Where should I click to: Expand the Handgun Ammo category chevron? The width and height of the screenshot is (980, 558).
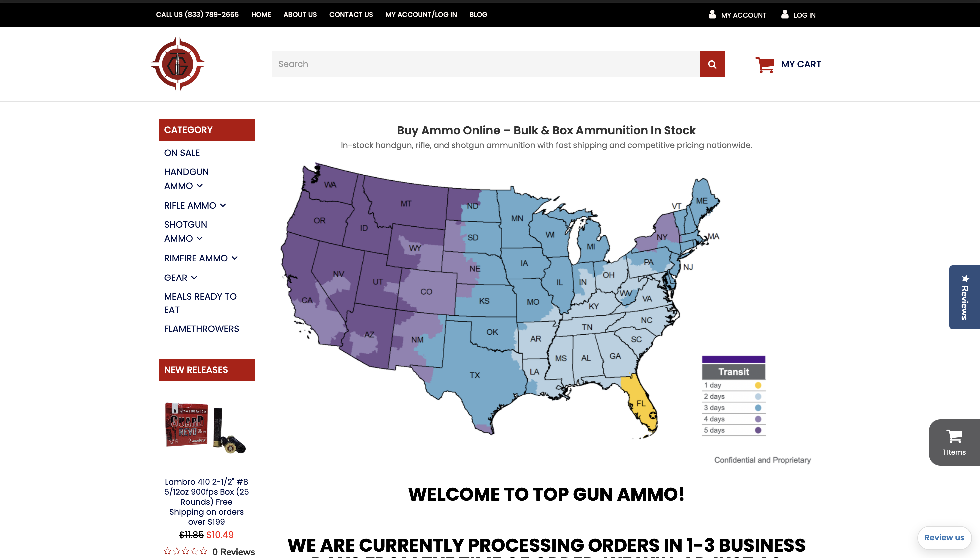coord(200,186)
